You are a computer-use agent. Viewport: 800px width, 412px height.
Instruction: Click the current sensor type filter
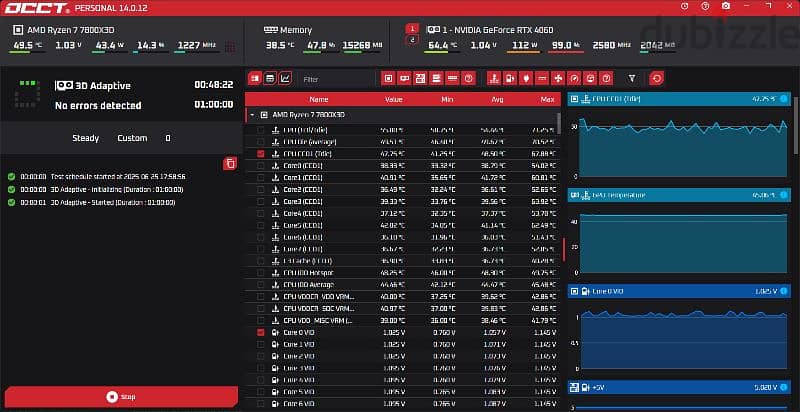542,79
